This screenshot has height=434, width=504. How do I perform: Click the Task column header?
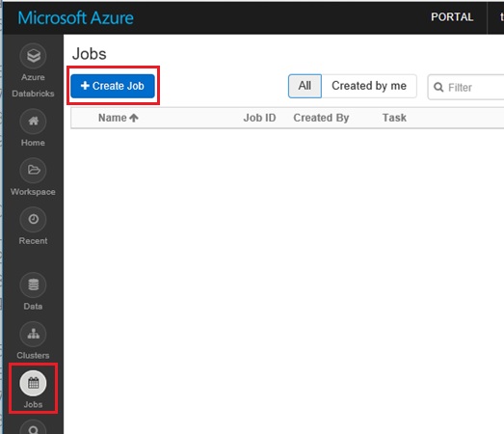pyautogui.click(x=394, y=118)
